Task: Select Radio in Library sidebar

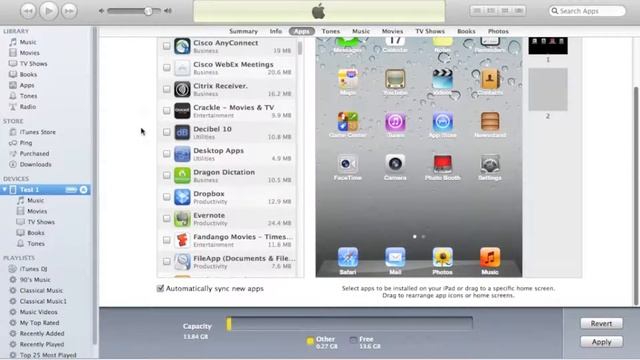Action: click(28, 107)
